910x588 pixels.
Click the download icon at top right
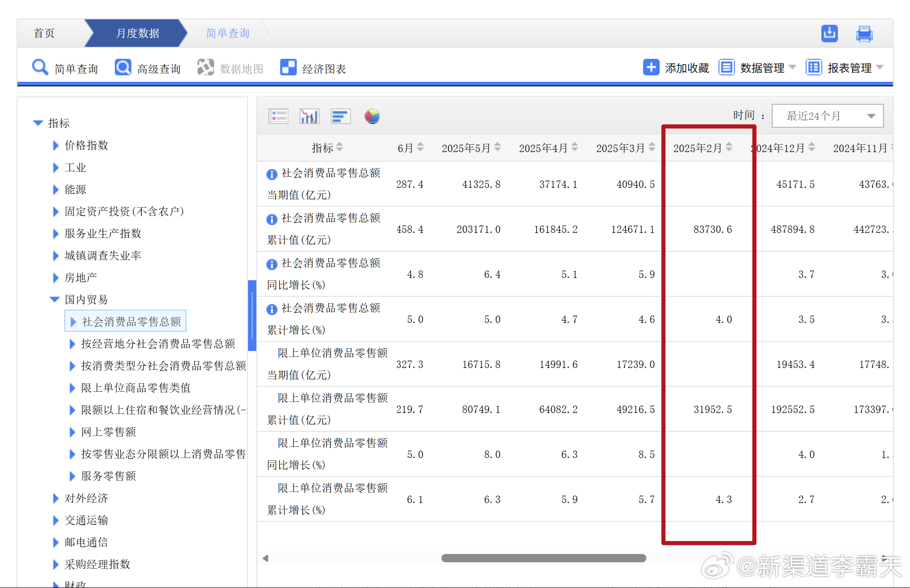[829, 33]
